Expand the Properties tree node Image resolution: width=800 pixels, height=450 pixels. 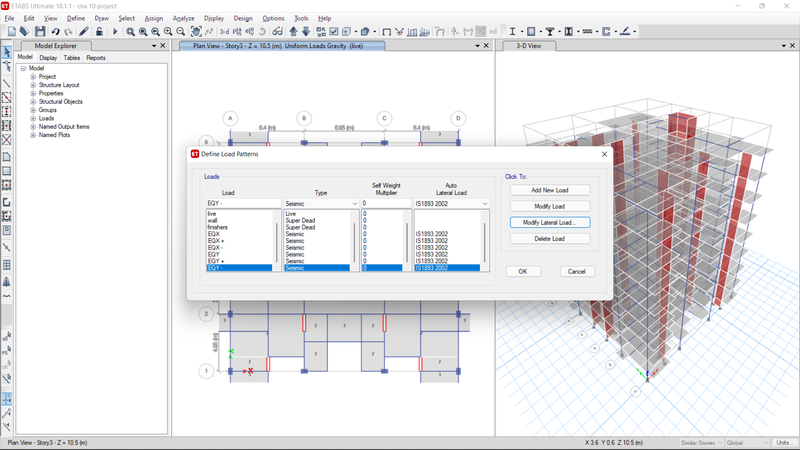pyautogui.click(x=33, y=93)
